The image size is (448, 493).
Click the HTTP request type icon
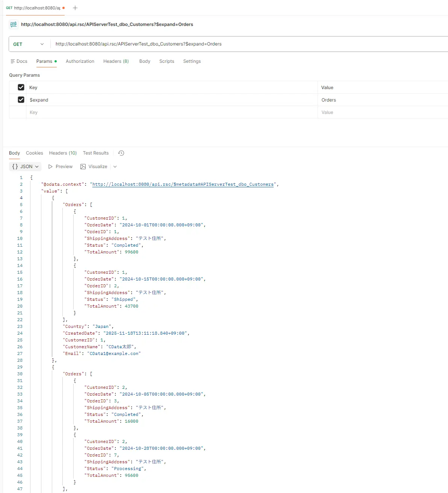14,24
